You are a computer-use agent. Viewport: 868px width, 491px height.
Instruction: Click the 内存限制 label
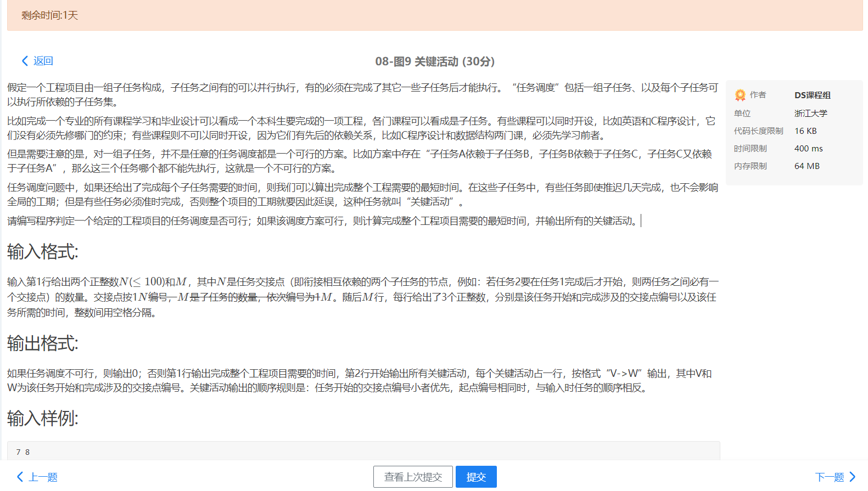[x=751, y=166]
